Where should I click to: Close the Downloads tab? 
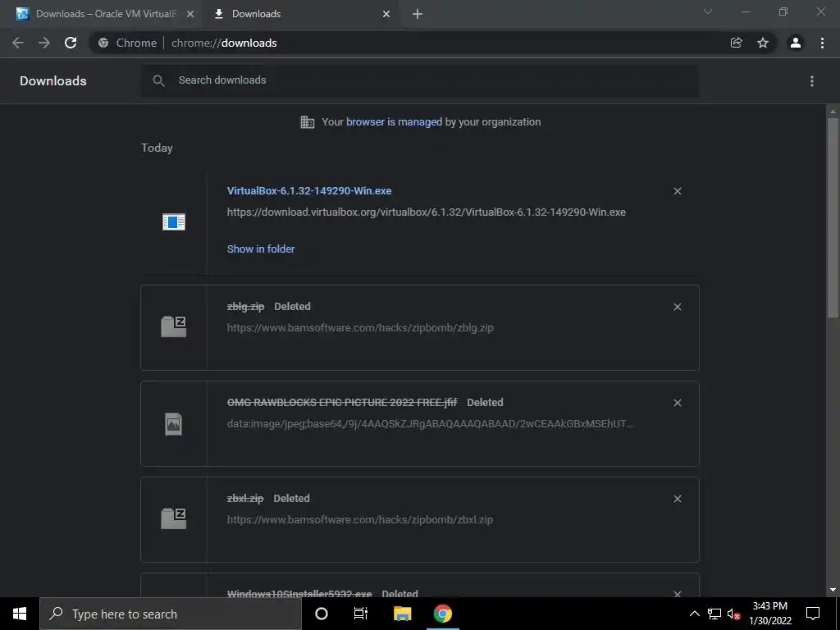[x=386, y=14]
